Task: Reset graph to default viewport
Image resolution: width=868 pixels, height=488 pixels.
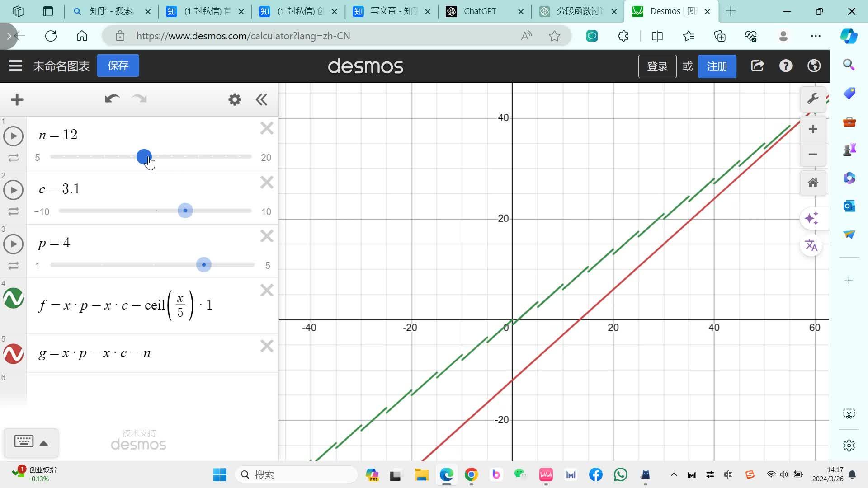Action: pos(813,183)
